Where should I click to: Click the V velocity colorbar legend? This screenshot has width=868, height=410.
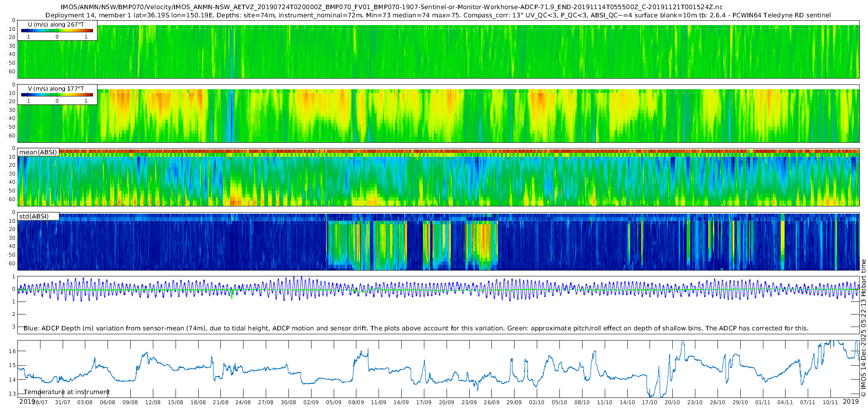pyautogui.click(x=57, y=95)
